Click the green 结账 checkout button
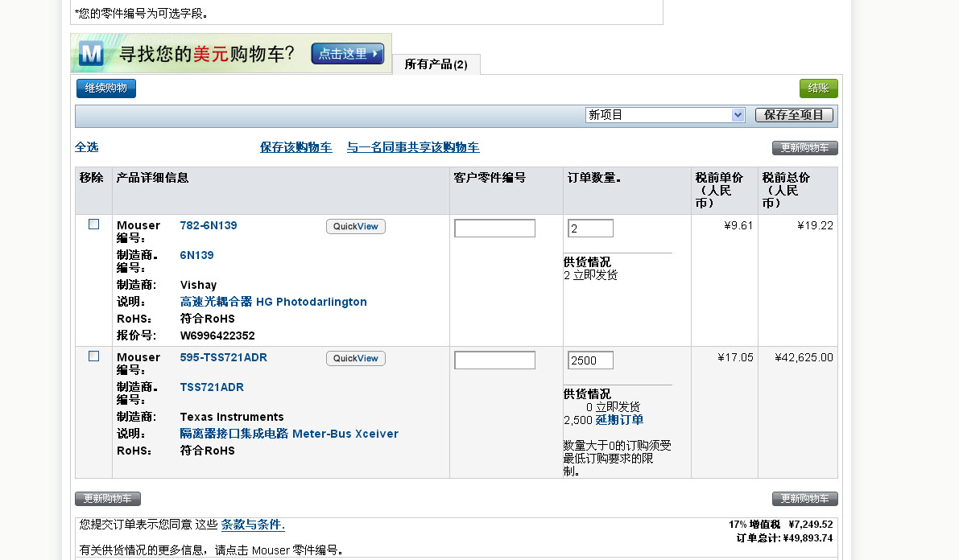Image resolution: width=959 pixels, height=560 pixels. (x=818, y=88)
